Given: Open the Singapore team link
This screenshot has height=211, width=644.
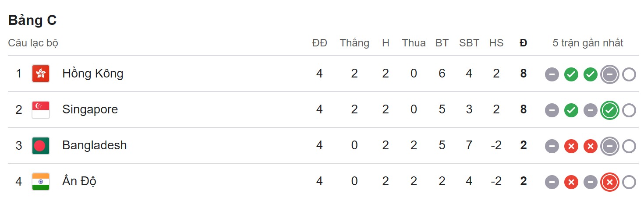Looking at the screenshot, I should [x=90, y=109].
